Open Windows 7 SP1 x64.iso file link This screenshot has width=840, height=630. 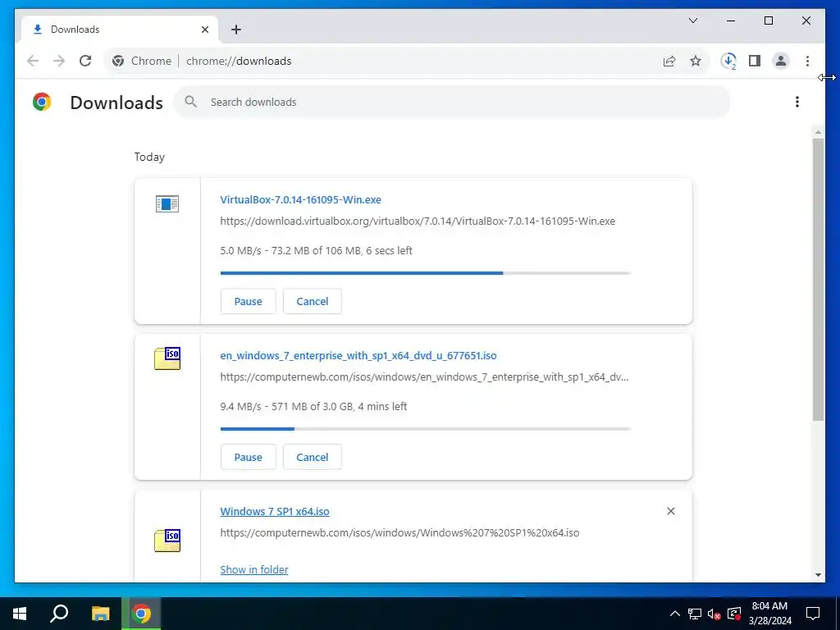tap(275, 512)
